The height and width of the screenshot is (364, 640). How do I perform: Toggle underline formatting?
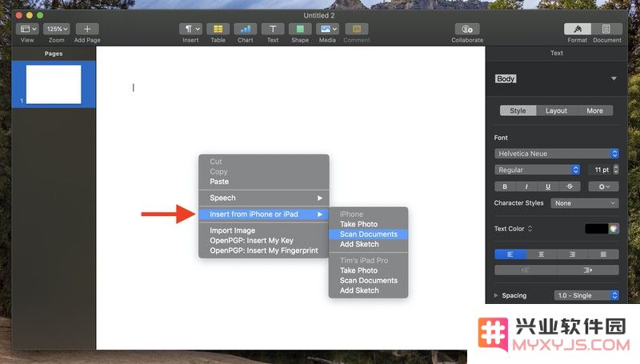[x=548, y=186]
